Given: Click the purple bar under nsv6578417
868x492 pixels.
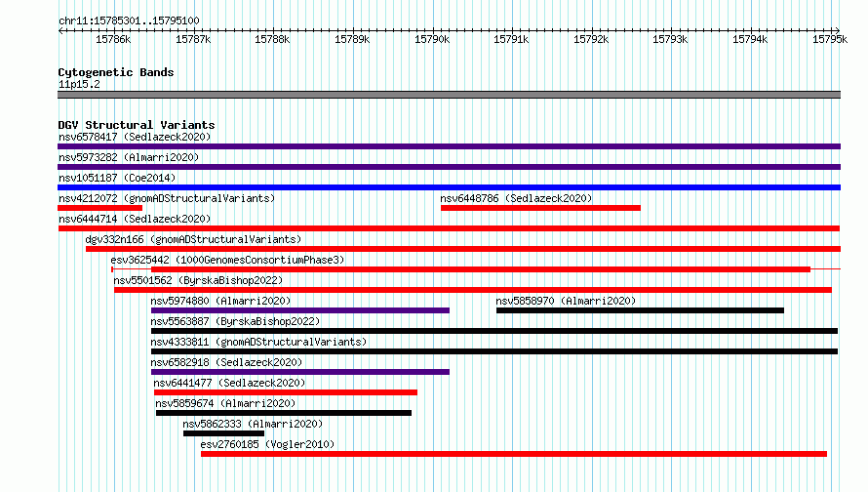Looking at the screenshot, I should (449, 146).
